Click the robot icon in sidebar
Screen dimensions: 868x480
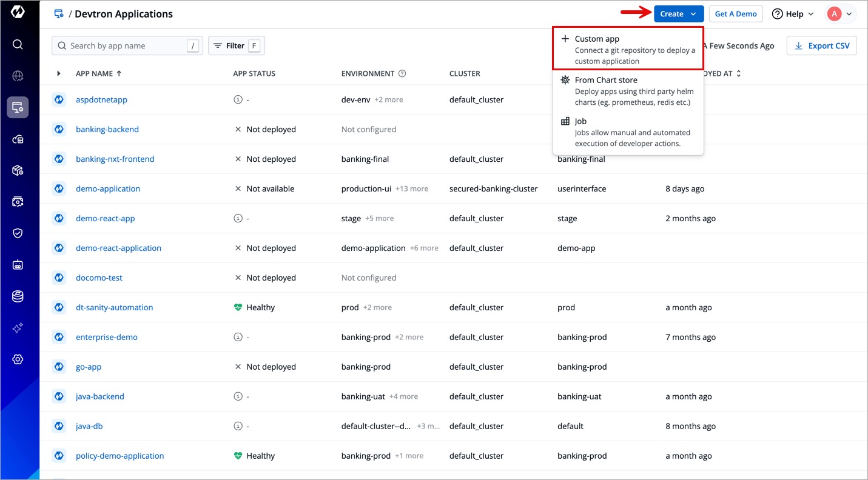(x=18, y=265)
